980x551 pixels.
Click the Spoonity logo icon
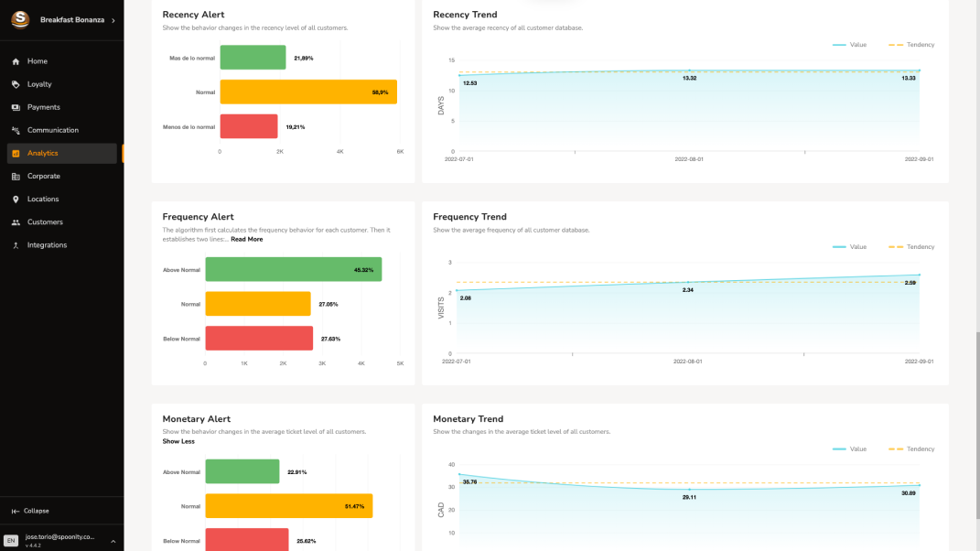click(20, 19)
